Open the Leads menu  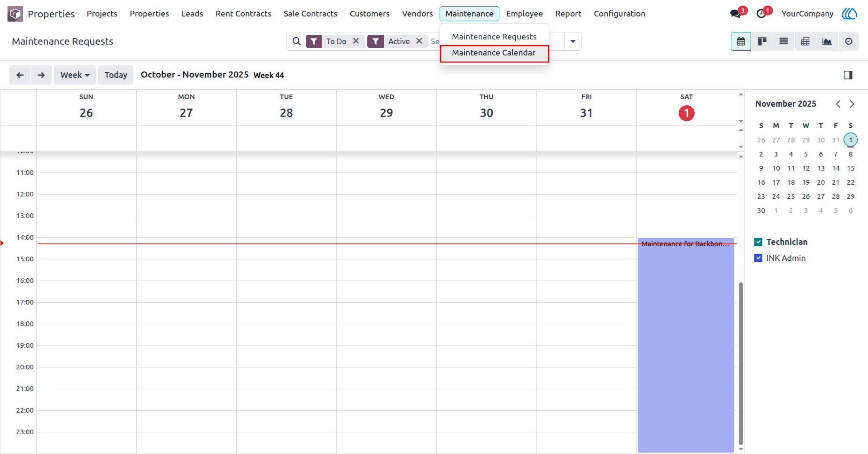click(192, 14)
